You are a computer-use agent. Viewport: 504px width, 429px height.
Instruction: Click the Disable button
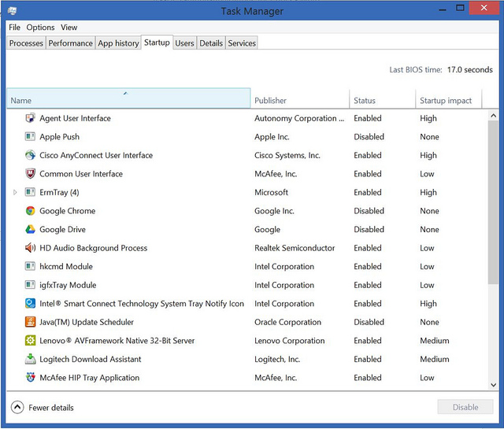point(465,407)
